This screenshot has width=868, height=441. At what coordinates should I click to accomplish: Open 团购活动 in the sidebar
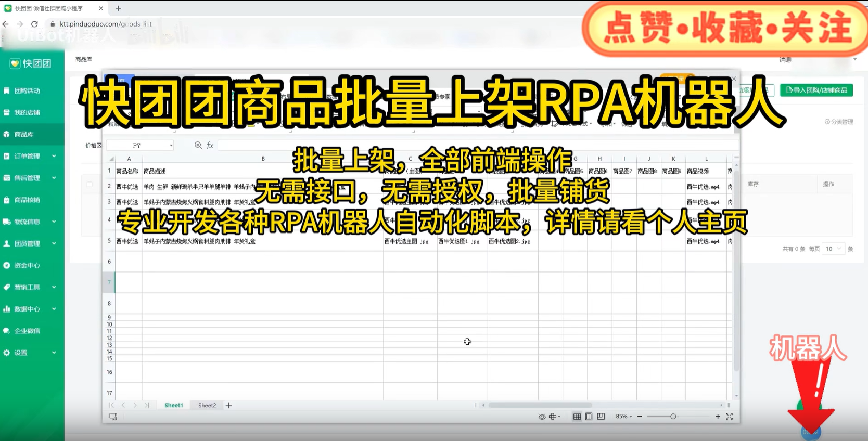point(27,90)
